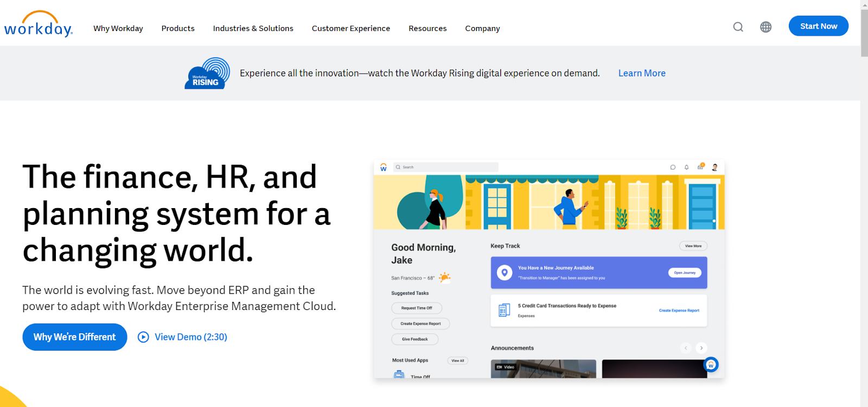Click the location pin icon on journey card
Image resolution: width=868 pixels, height=407 pixels.
pos(505,273)
